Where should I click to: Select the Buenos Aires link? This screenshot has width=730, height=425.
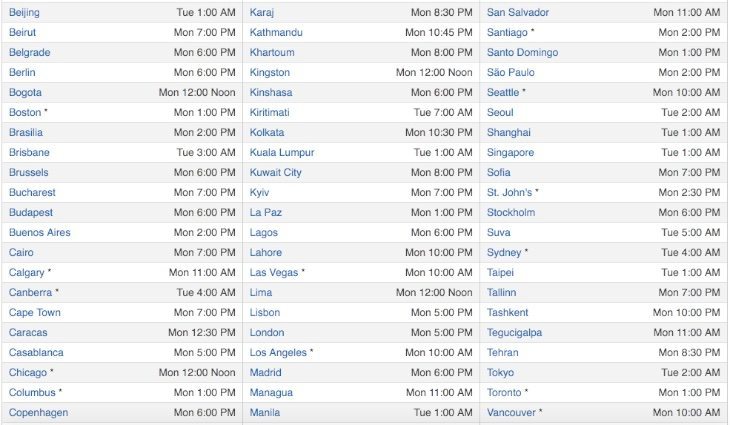click(40, 233)
